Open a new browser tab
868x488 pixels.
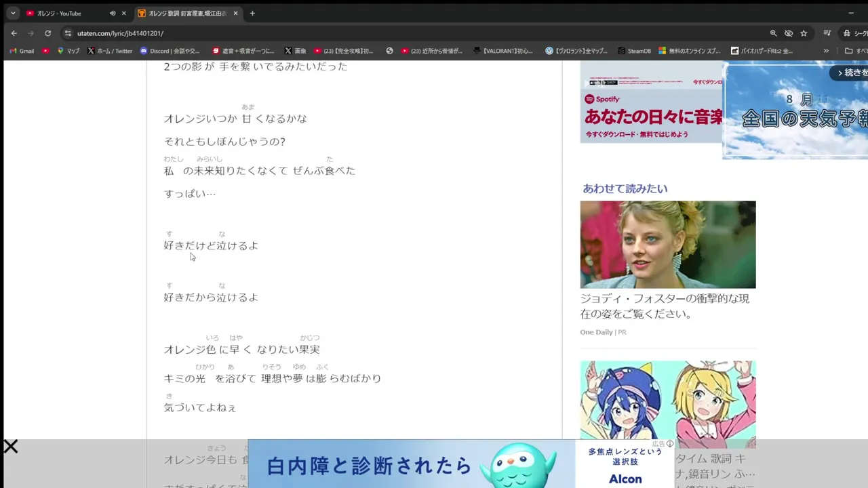tap(252, 13)
